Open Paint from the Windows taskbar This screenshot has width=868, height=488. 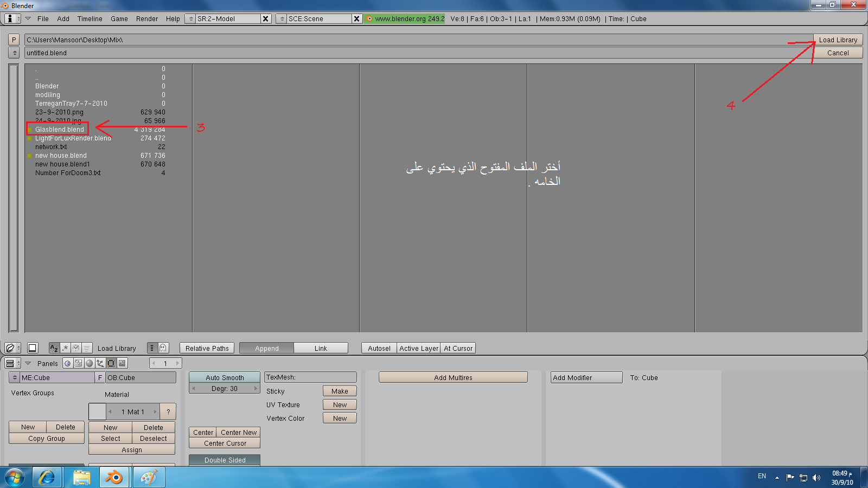coord(148,478)
